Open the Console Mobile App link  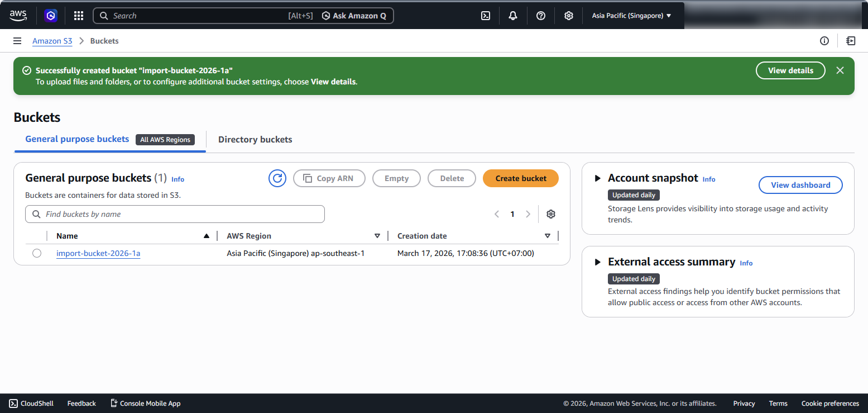tap(145, 403)
